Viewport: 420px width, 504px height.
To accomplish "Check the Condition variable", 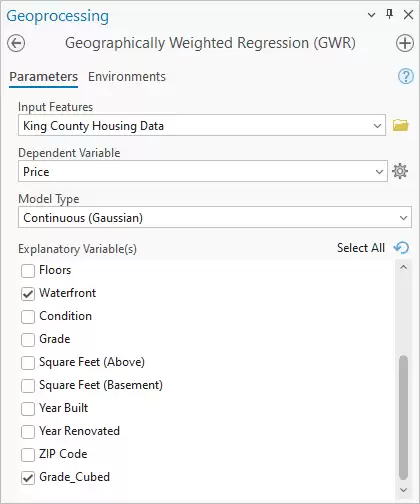I will (x=28, y=317).
